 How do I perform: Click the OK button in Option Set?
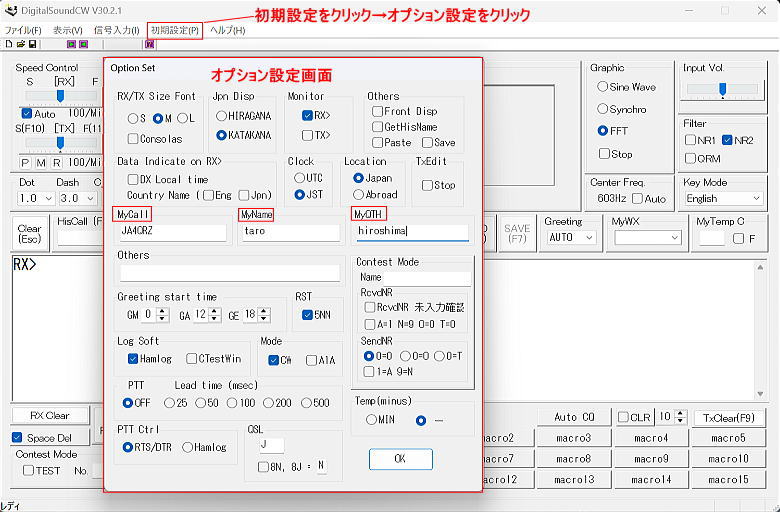[400, 459]
